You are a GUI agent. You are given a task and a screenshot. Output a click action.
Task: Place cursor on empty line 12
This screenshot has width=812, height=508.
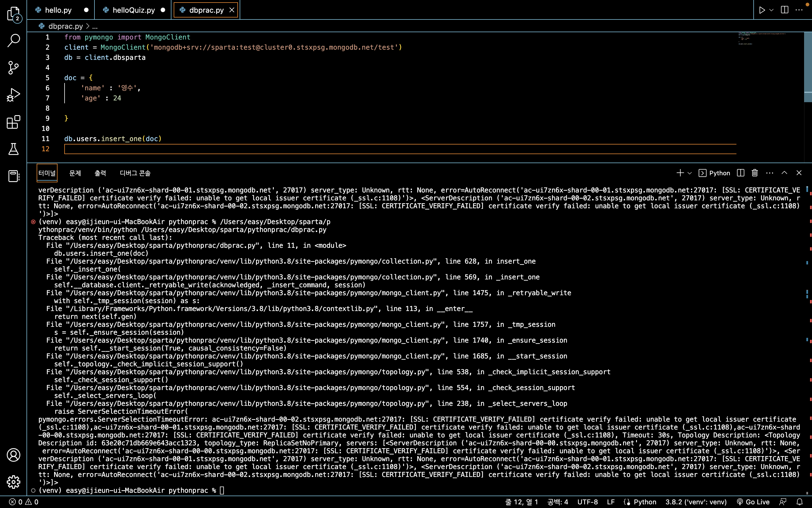click(400, 149)
